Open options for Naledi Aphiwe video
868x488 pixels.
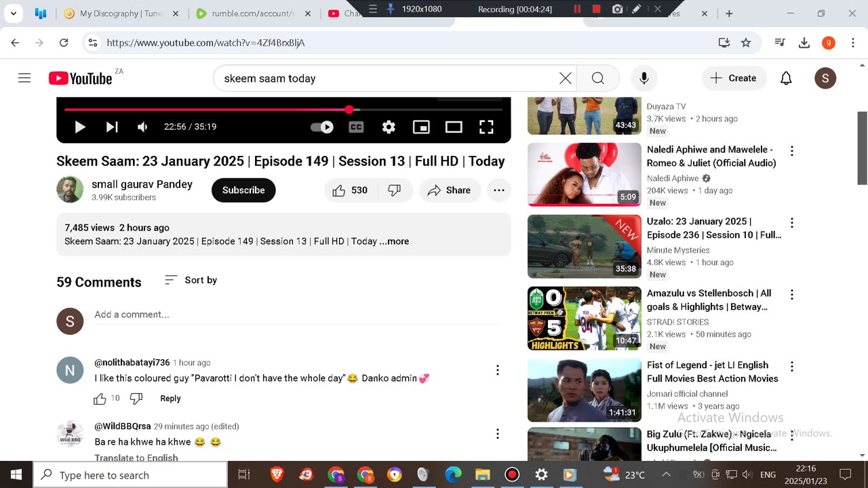pyautogui.click(x=791, y=151)
